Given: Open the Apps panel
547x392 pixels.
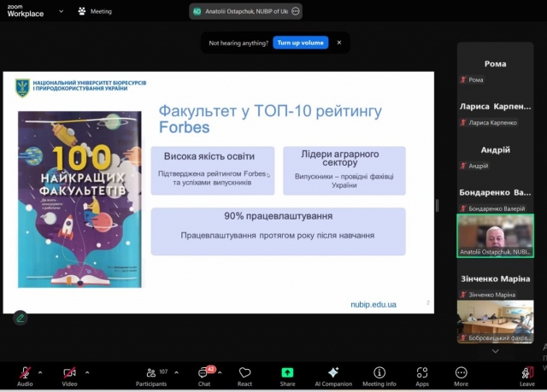Looking at the screenshot, I should click(x=422, y=377).
